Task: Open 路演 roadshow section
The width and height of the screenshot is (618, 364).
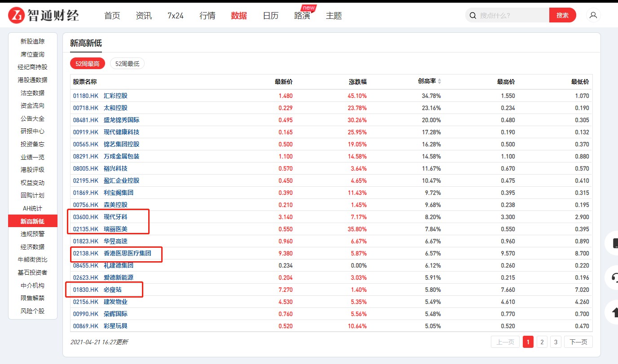Action: [x=302, y=16]
